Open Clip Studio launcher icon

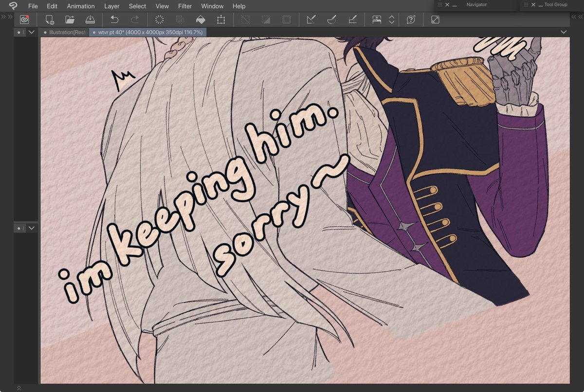pyautogui.click(x=24, y=20)
